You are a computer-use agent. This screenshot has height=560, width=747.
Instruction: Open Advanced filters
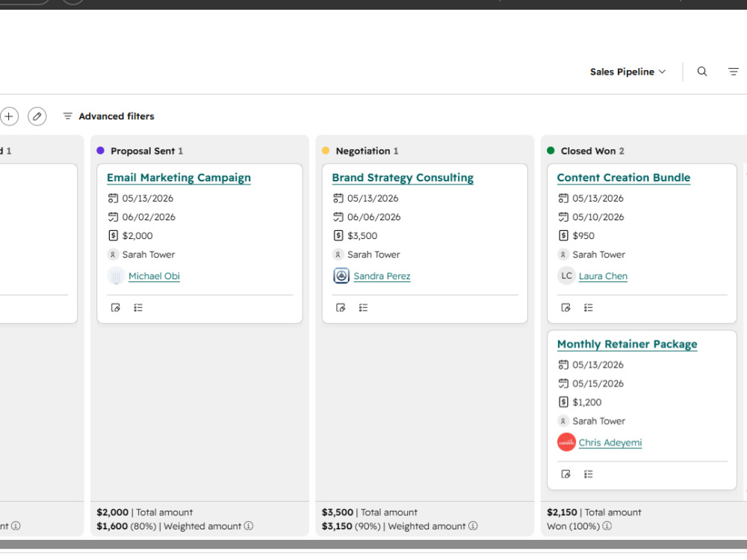pyautogui.click(x=108, y=116)
